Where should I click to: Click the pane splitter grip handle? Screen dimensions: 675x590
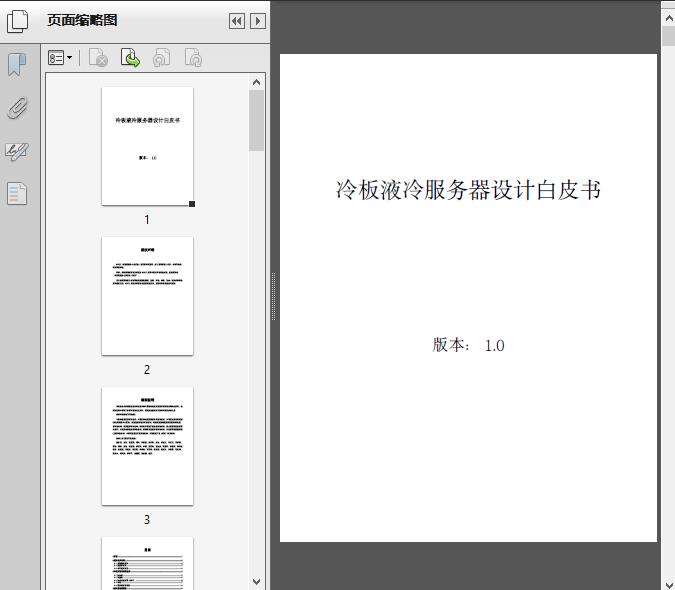coord(273,297)
